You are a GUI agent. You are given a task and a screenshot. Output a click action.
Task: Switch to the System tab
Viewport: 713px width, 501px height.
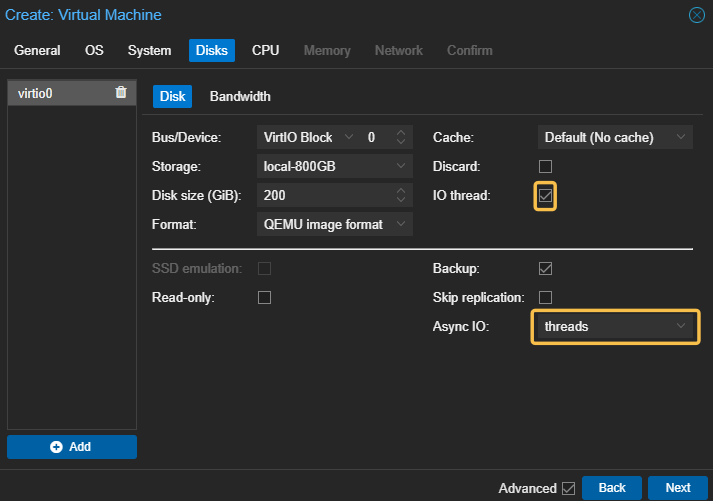(149, 50)
